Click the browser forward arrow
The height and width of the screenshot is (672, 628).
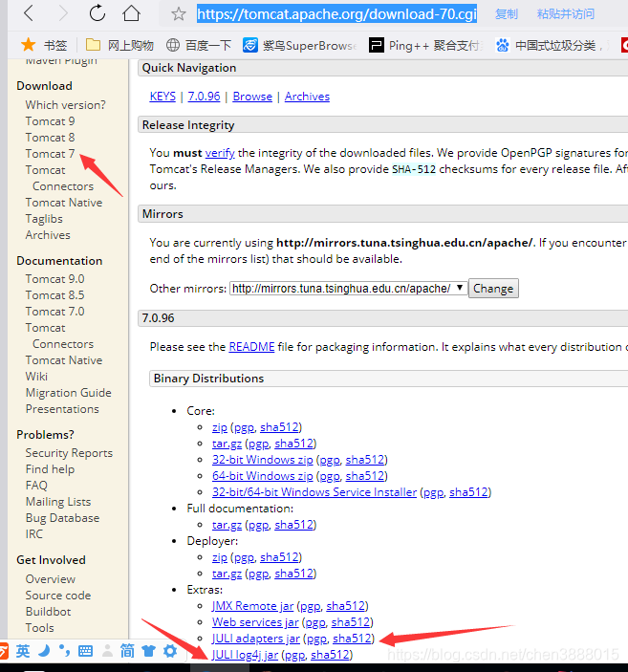click(63, 13)
